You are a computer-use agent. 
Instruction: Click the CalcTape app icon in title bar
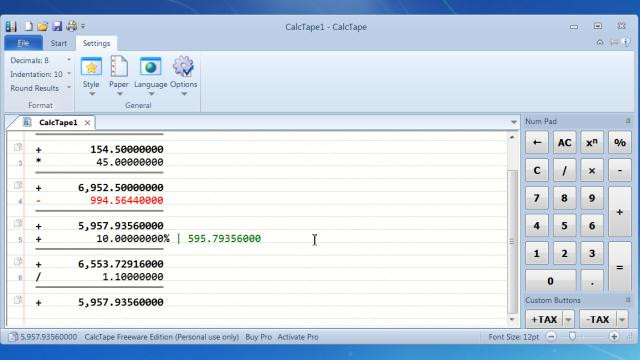tap(11, 27)
